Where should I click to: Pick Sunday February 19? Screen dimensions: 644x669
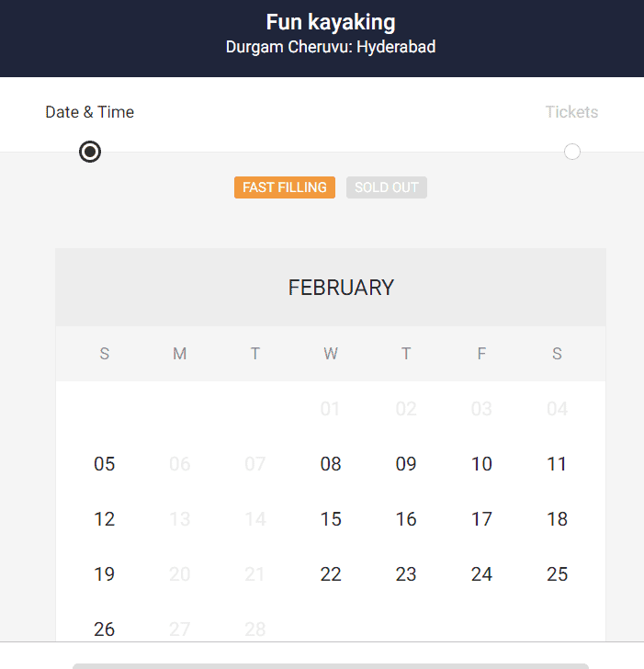click(x=105, y=574)
